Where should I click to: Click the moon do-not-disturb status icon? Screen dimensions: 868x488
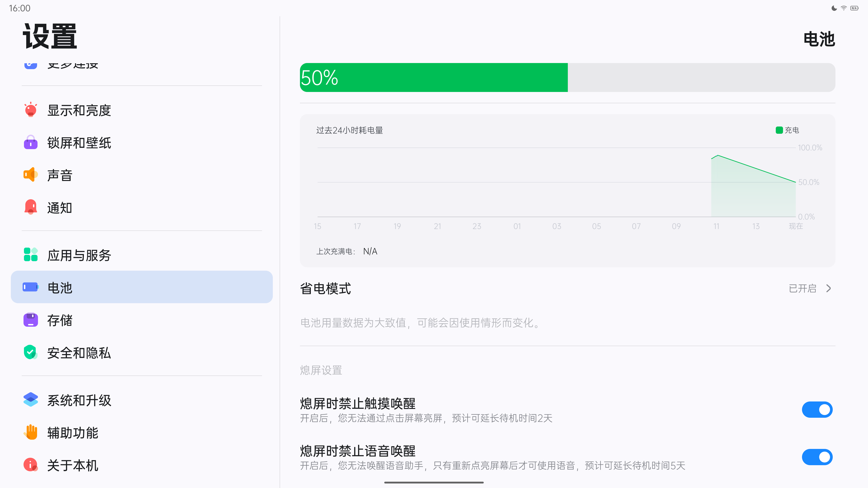(x=834, y=8)
